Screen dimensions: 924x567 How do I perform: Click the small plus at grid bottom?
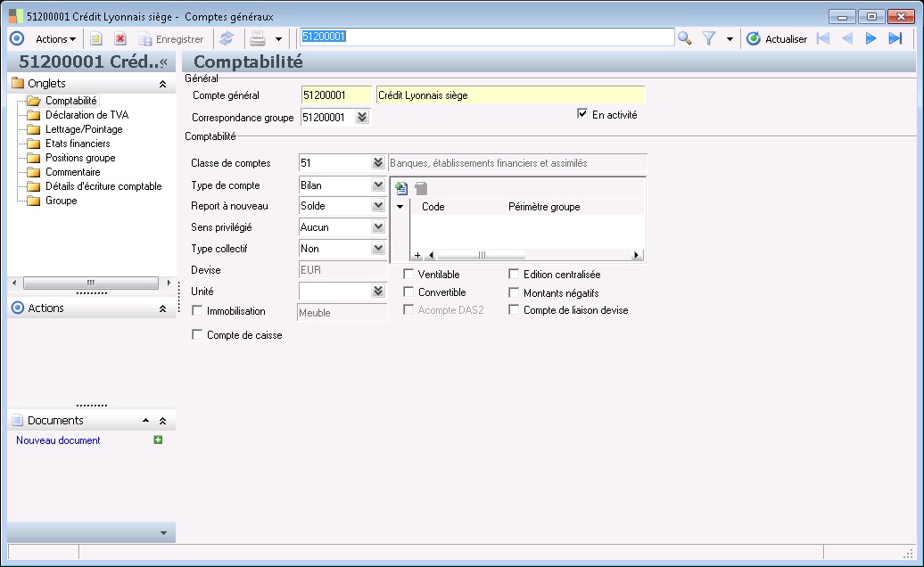pos(417,255)
